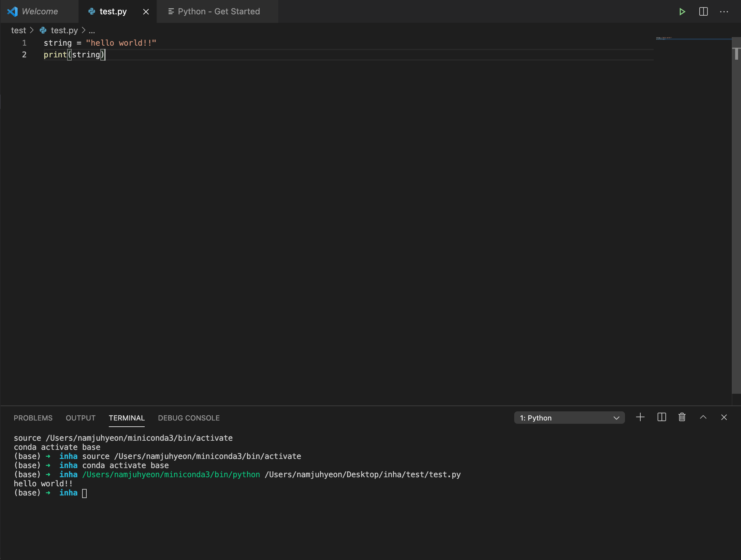Image resolution: width=741 pixels, height=560 pixels.
Task: Open the DEBUG CONSOLE tab
Action: click(x=189, y=418)
